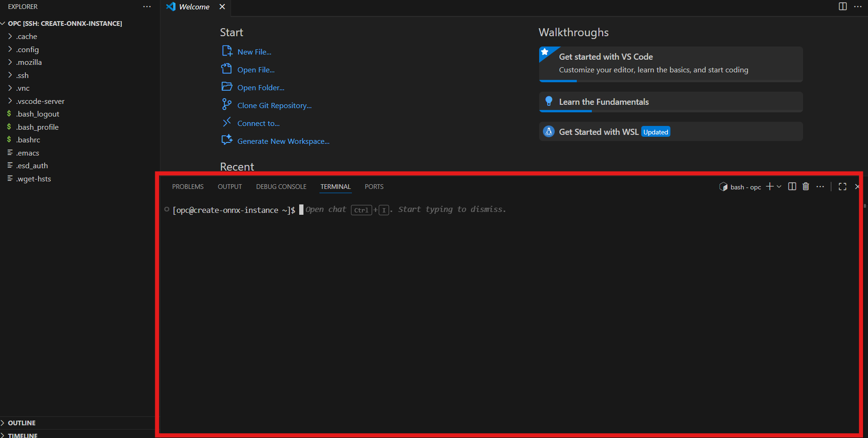Switch to the Debug Console tab
This screenshot has width=868, height=438.
[281, 187]
